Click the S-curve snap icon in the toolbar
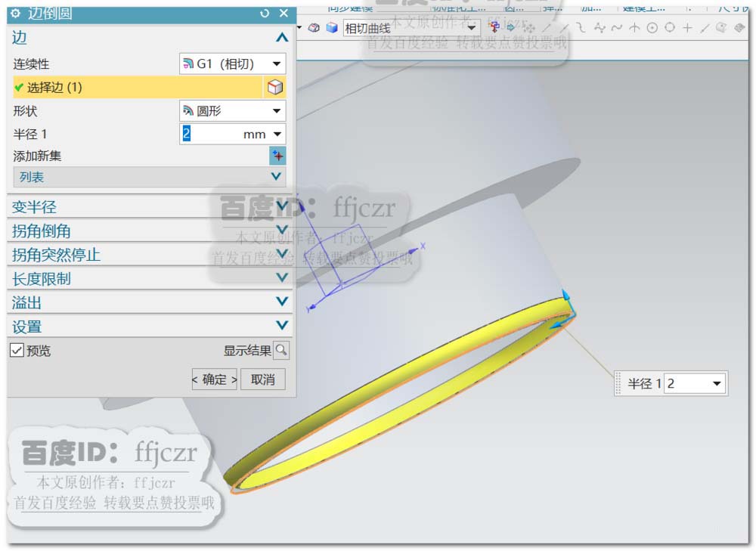The width and height of the screenshot is (756, 551). [581, 28]
